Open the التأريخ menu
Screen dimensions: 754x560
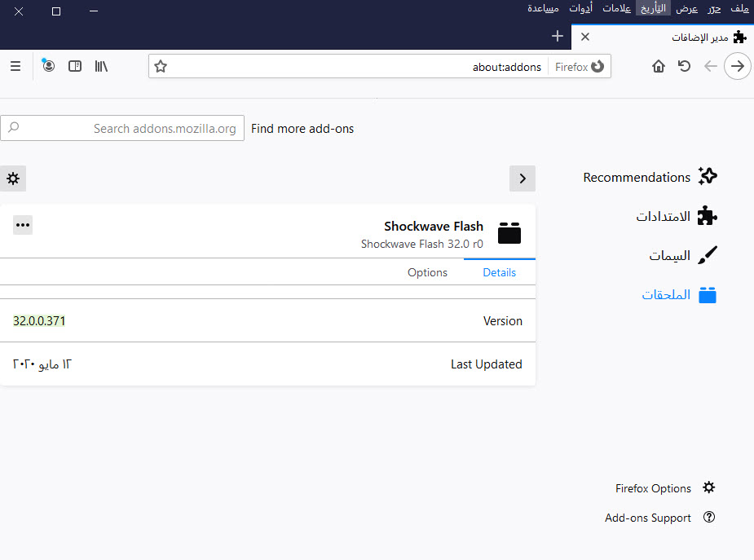pos(653,8)
